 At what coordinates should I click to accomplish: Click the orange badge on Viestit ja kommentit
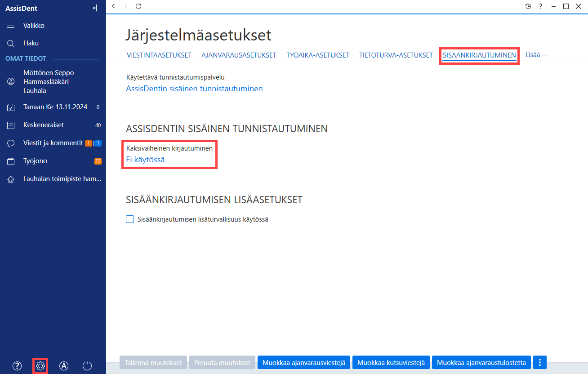point(89,143)
